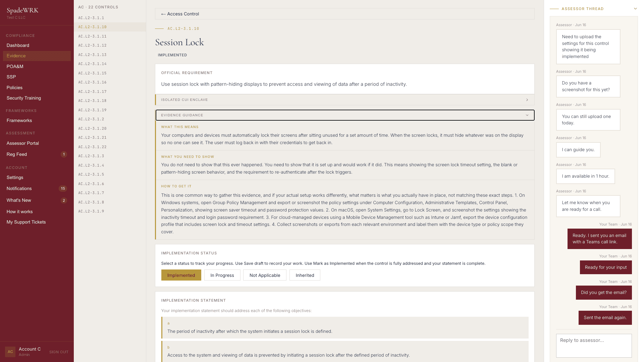Viewport: 644px width, 362px height.
Task: Select control AC.L2-3.1.2
Action: [110, 119]
